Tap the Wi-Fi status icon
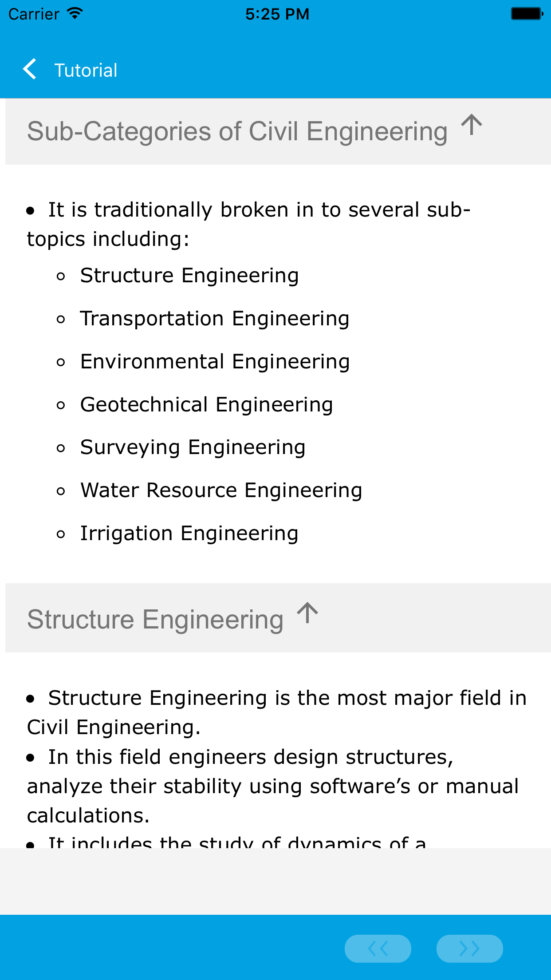551x980 pixels. click(x=75, y=13)
